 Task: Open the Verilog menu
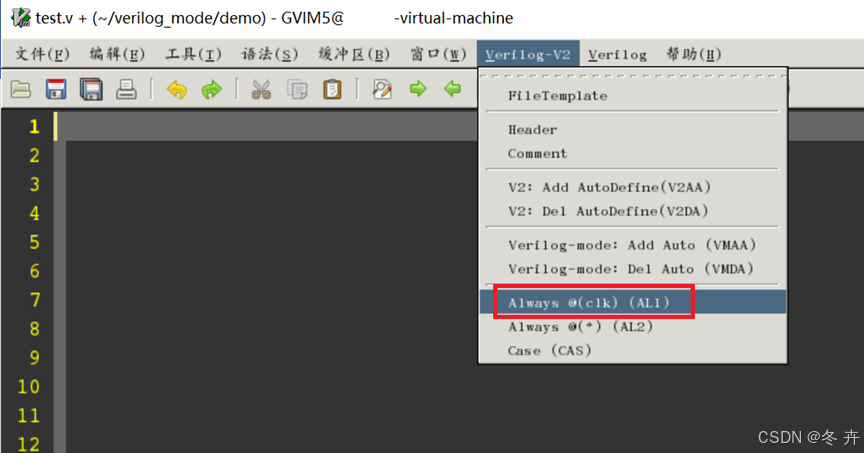617,55
